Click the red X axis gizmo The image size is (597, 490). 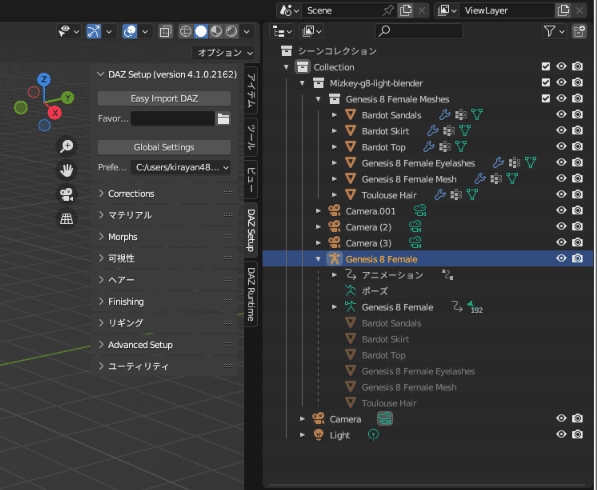(x=55, y=113)
